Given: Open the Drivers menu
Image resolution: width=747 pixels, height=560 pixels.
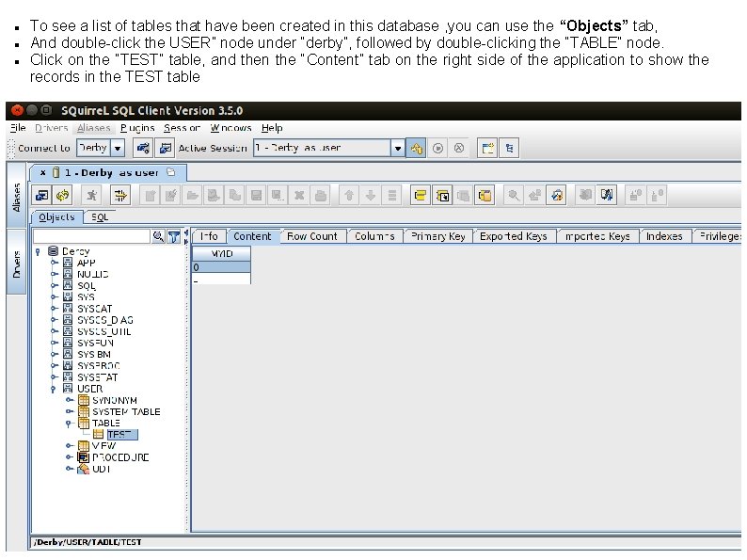Looking at the screenshot, I should click(x=52, y=128).
